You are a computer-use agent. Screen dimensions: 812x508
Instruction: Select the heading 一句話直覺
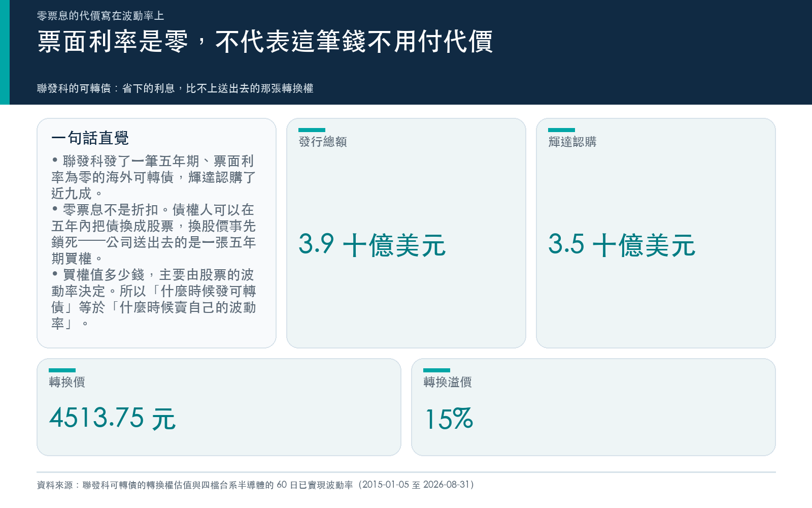pyautogui.click(x=90, y=138)
